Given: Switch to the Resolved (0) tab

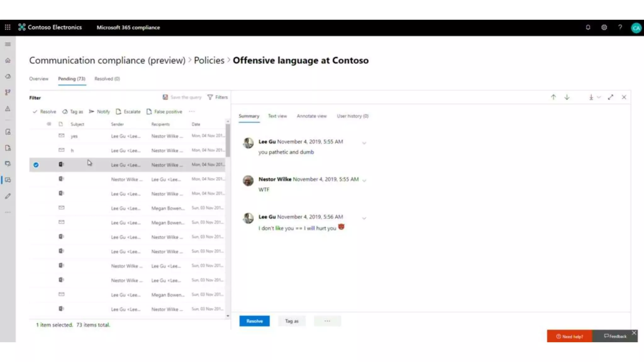Looking at the screenshot, I should [107, 79].
